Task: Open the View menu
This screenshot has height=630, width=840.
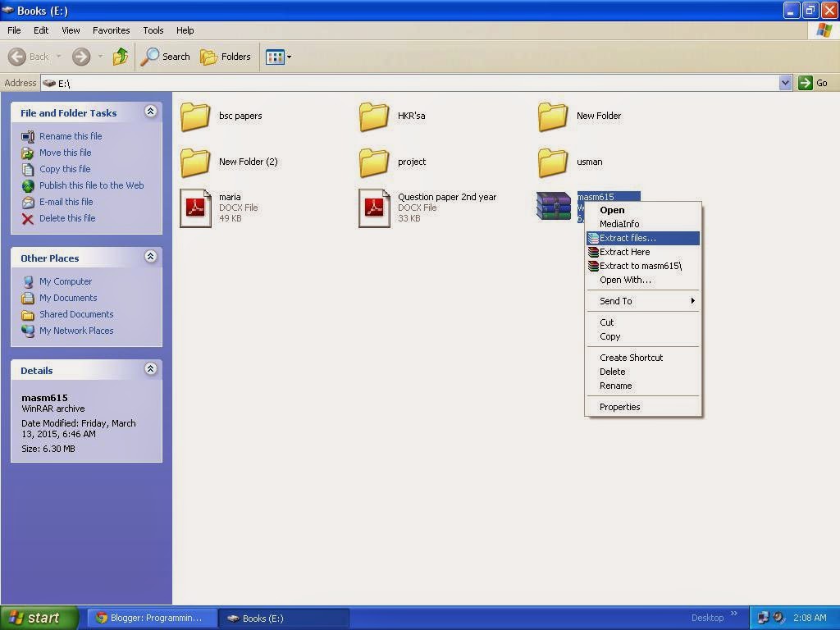Action: tap(70, 30)
